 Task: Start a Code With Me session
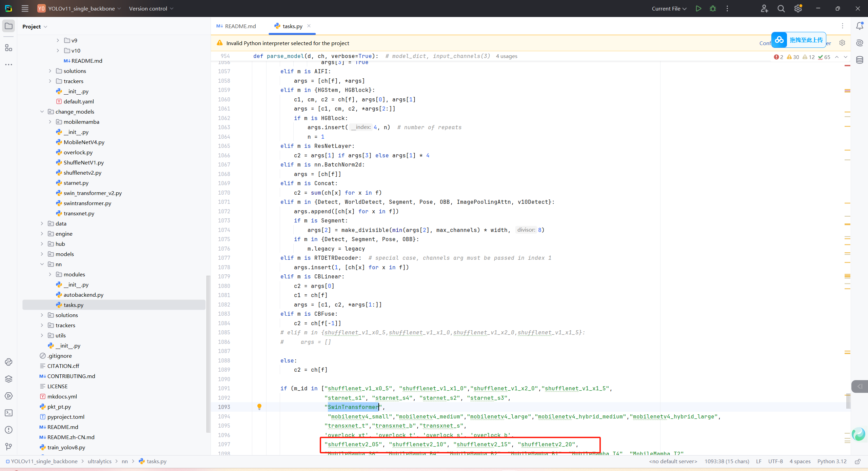point(764,8)
